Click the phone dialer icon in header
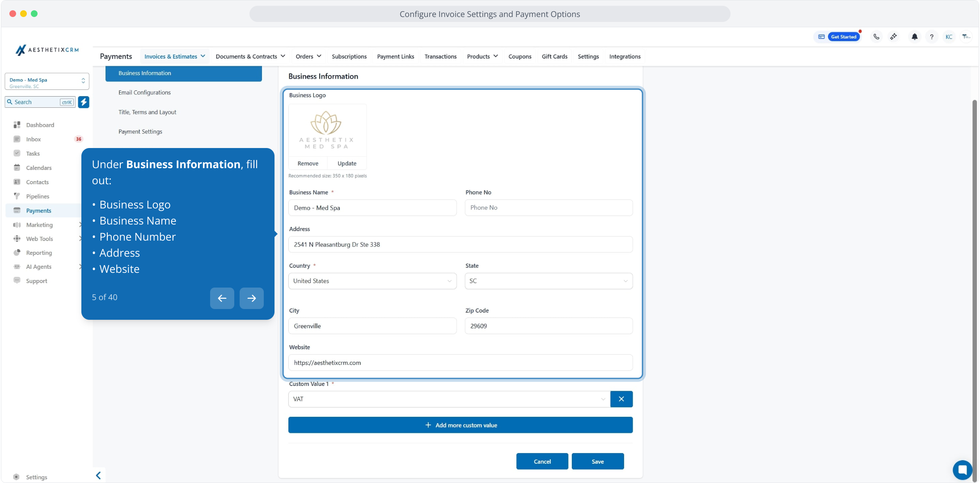 pyautogui.click(x=876, y=37)
